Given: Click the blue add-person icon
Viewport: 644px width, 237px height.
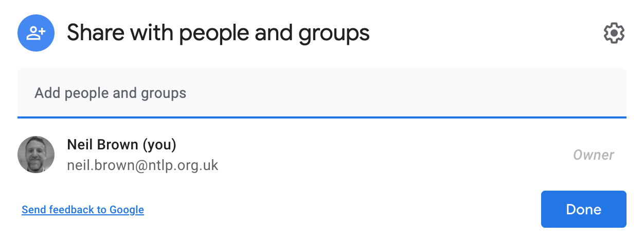Looking at the screenshot, I should [36, 33].
